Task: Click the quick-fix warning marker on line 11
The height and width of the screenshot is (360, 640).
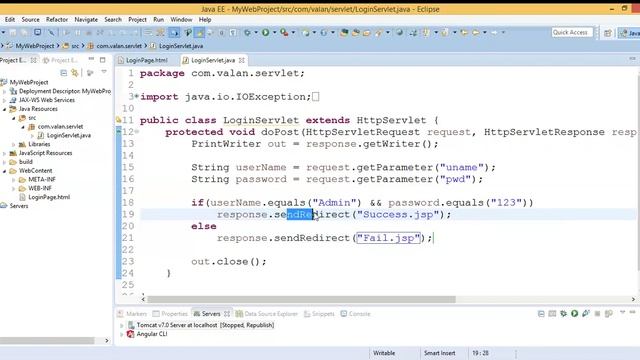Action: (x=118, y=120)
